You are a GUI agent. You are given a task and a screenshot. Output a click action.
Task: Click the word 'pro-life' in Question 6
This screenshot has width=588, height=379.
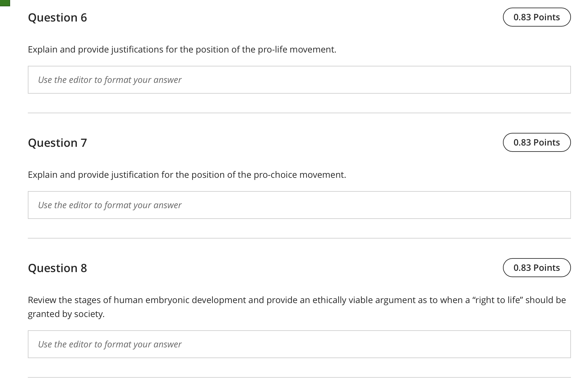tap(273, 50)
